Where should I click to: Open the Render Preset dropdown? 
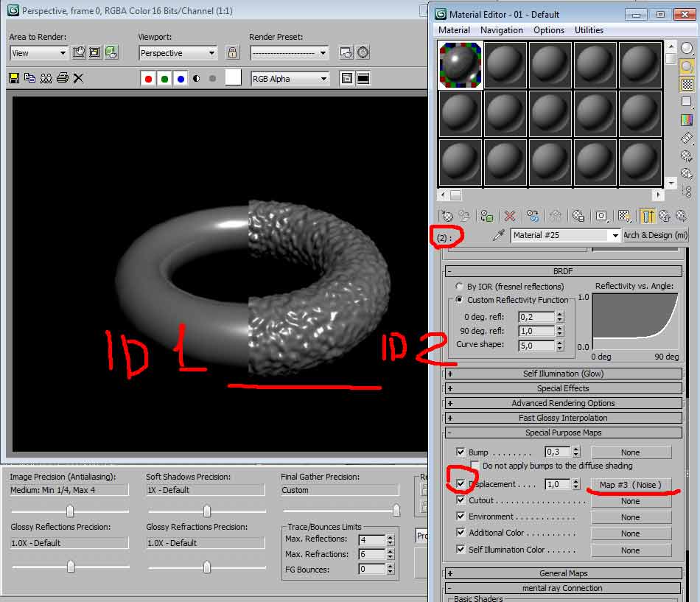pyautogui.click(x=290, y=53)
